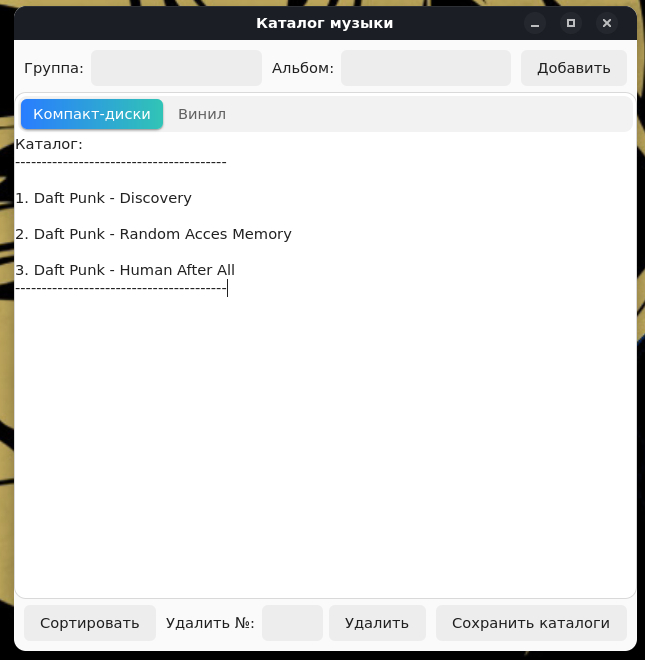Screen dimensions: 645x660
Task: Minimize the Каталог музыки window
Action: click(535, 23)
